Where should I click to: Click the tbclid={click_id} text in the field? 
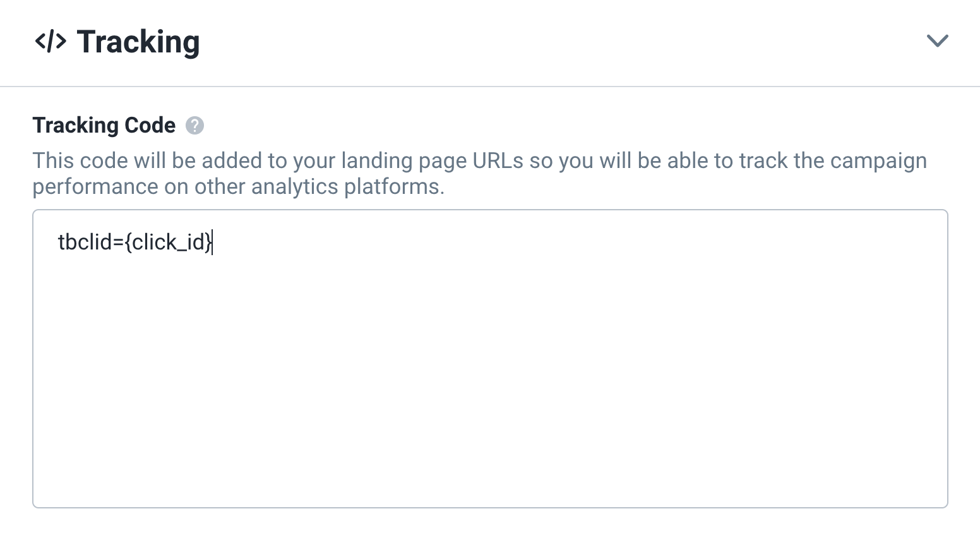[136, 242]
